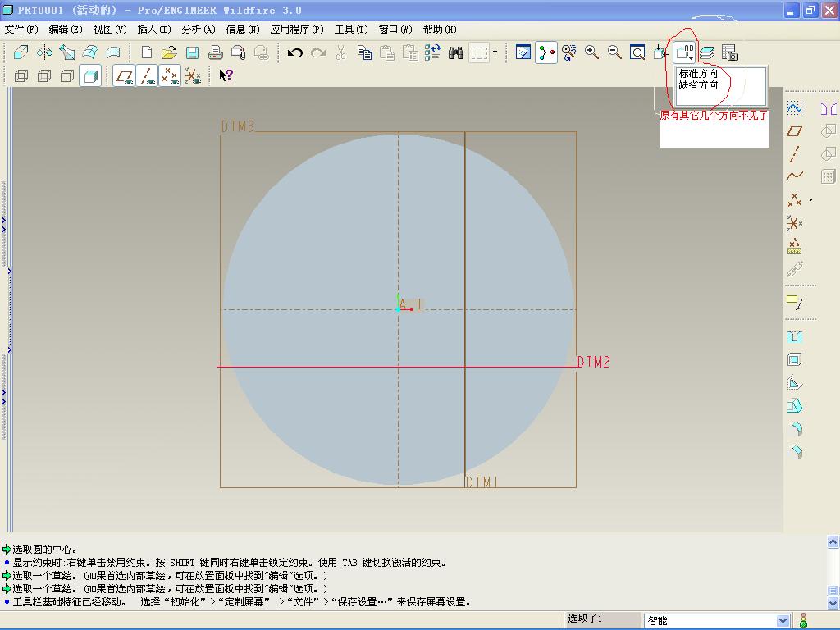Image resolution: width=840 pixels, height=630 pixels.
Task: Choose 缺省方向 from the view list
Action: click(x=698, y=85)
